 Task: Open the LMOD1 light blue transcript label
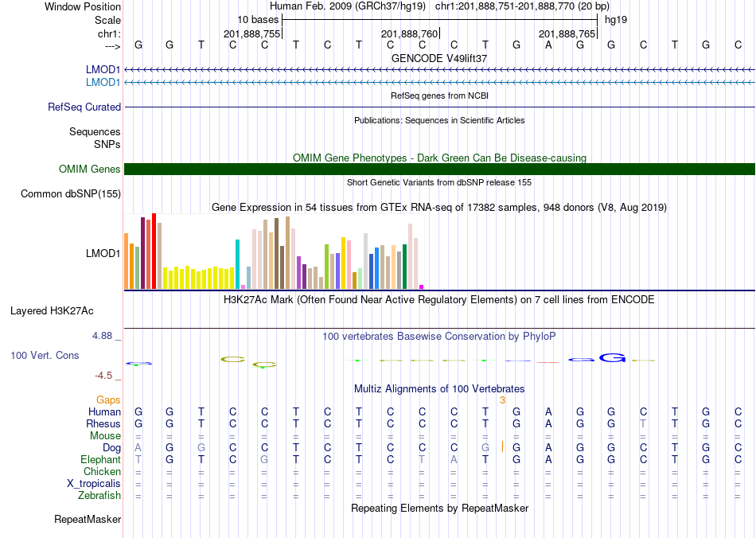coord(103,83)
